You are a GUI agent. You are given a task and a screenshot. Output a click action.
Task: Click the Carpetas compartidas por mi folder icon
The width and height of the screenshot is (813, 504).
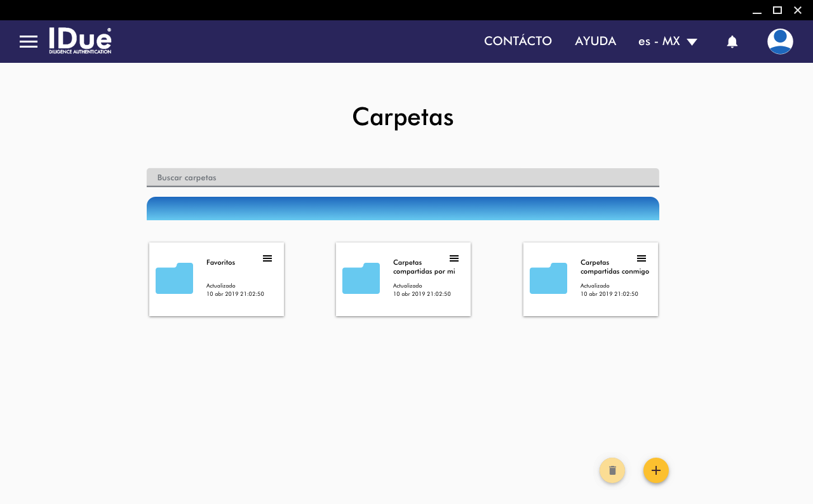pos(361,278)
